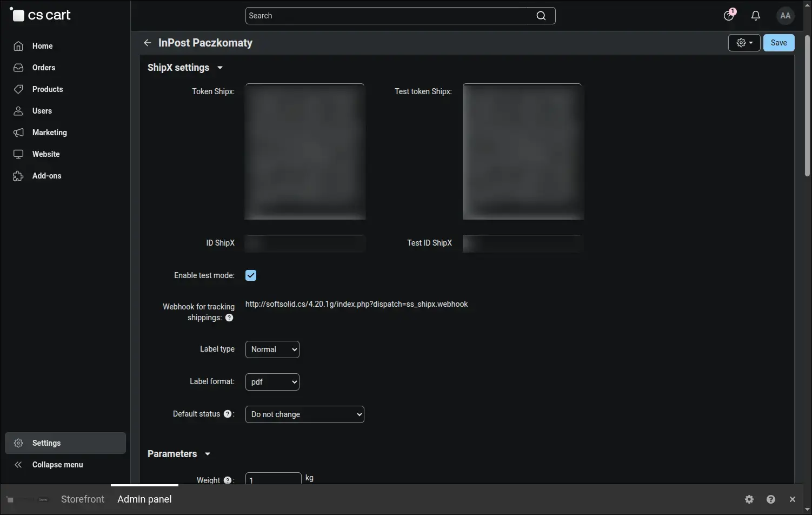Click the "Label type" label text
The height and width of the screenshot is (515, 812).
click(217, 349)
